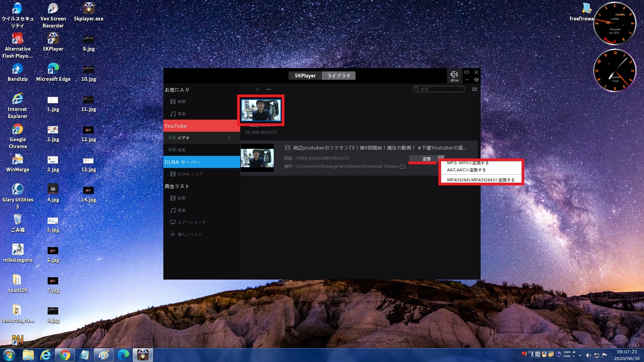Open the Google Chrome desktop icon
Image resolution: width=644 pixels, height=362 pixels.
click(x=17, y=136)
